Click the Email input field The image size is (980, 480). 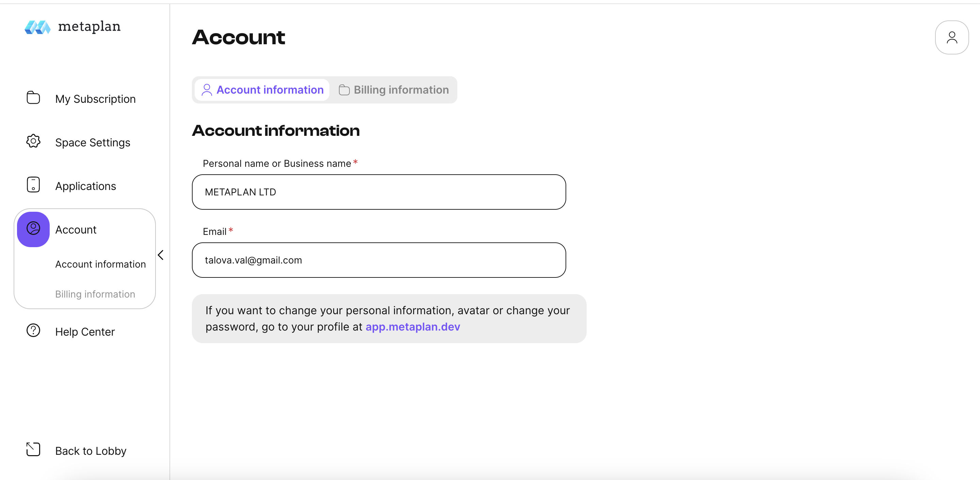click(378, 260)
